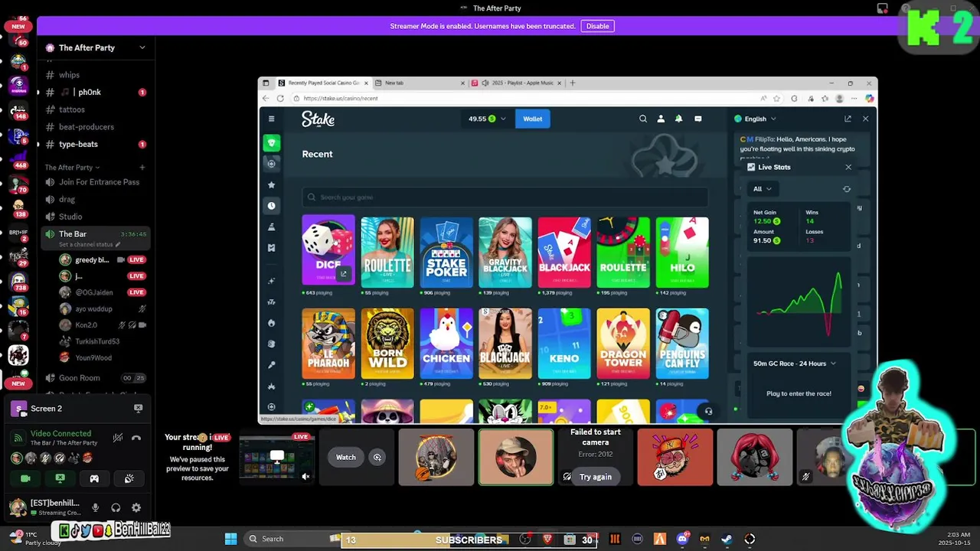The width and height of the screenshot is (980, 551).
Task: Toggle the Discord camera button
Action: click(25, 478)
